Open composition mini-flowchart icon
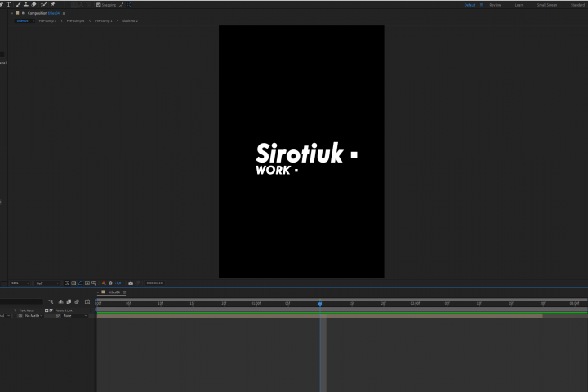The width and height of the screenshot is (588, 392). click(x=51, y=301)
